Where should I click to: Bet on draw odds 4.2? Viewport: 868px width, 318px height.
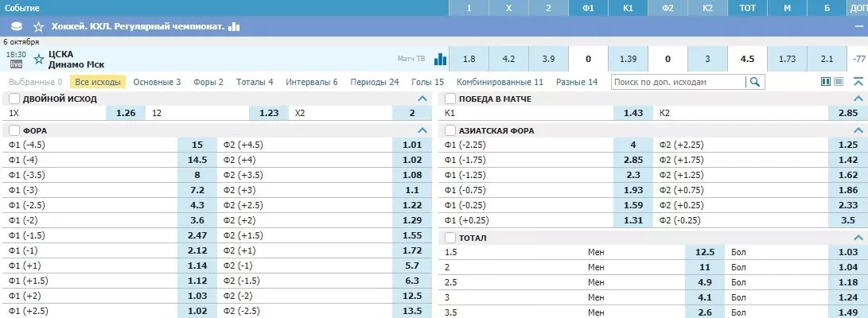(x=508, y=59)
